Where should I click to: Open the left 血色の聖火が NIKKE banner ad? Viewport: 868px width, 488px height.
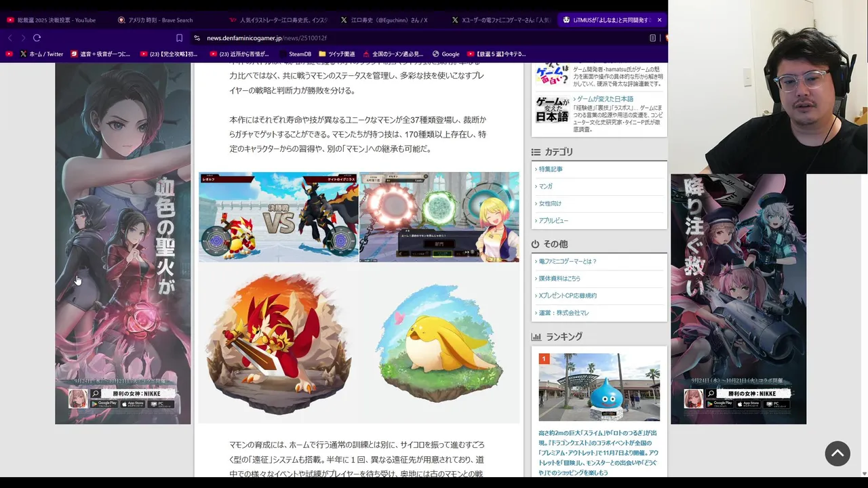(123, 244)
